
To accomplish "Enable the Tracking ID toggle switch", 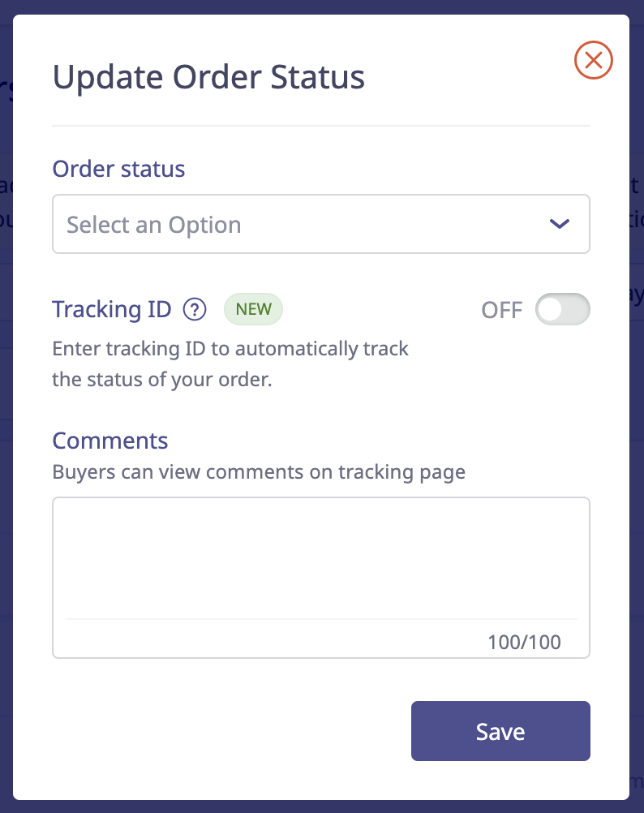I will (x=563, y=309).
